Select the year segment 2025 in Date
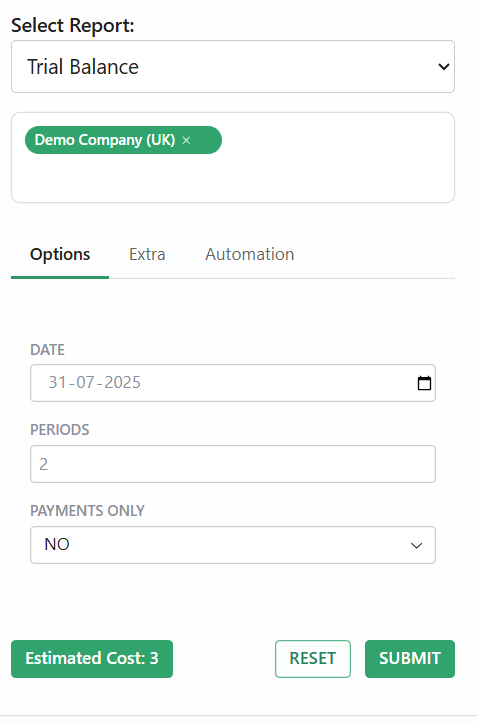This screenshot has height=723, width=477. pyautogui.click(x=122, y=382)
